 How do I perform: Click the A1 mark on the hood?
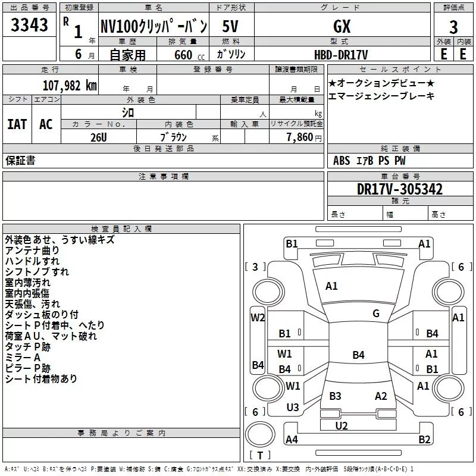pyautogui.click(x=331, y=286)
